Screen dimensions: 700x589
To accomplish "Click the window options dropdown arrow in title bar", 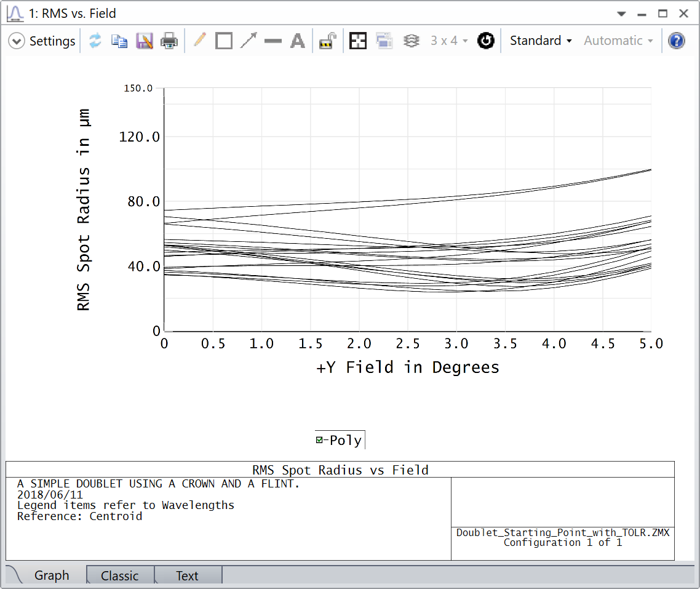I will (621, 14).
